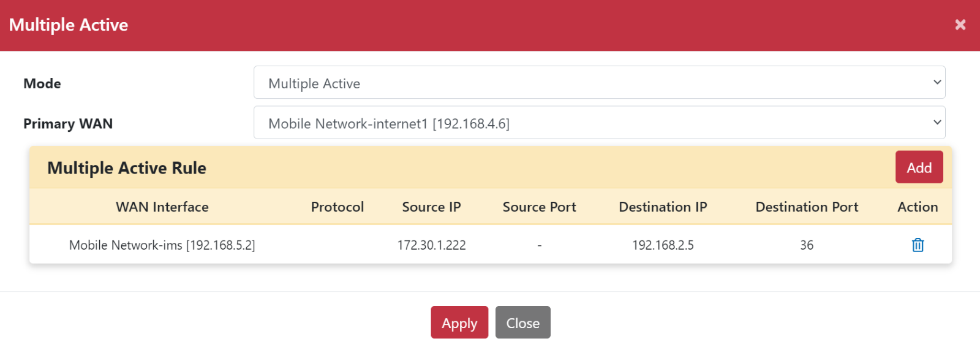Image resolution: width=980 pixels, height=352 pixels.
Task: Click destination port 36 cell
Action: tap(807, 245)
